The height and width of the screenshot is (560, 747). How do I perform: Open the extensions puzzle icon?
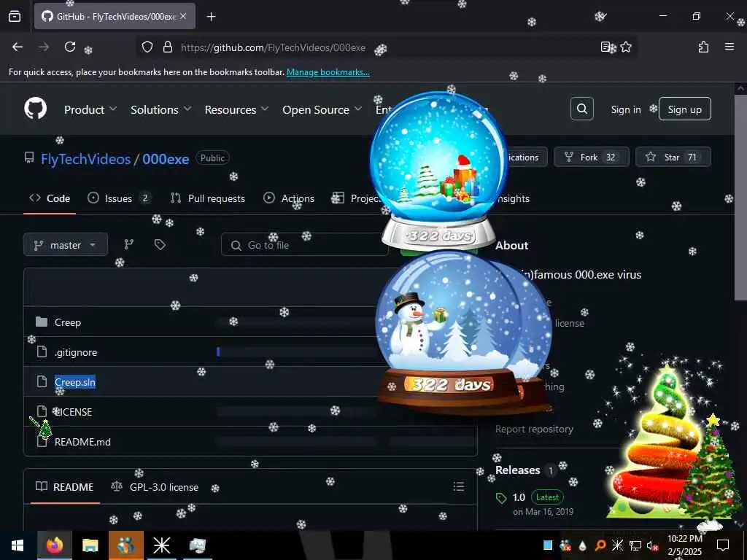click(x=703, y=47)
